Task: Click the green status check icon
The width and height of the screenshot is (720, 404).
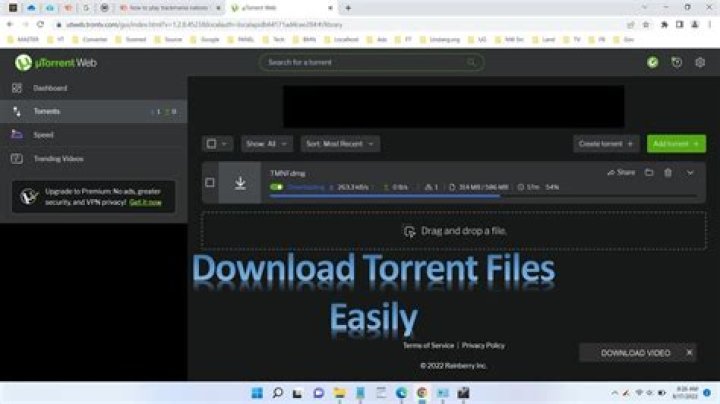Action: [x=652, y=62]
